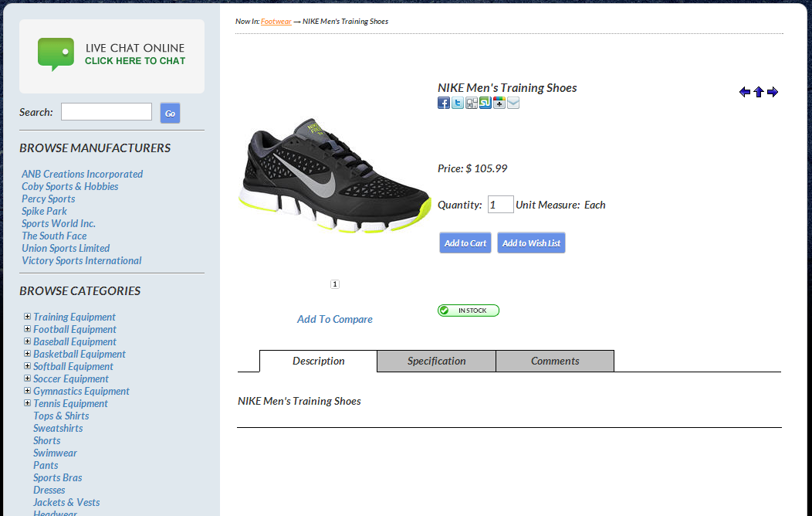The width and height of the screenshot is (812, 516).
Task: Browse ANB Creations Incorporated manufacturer
Action: [x=83, y=174]
